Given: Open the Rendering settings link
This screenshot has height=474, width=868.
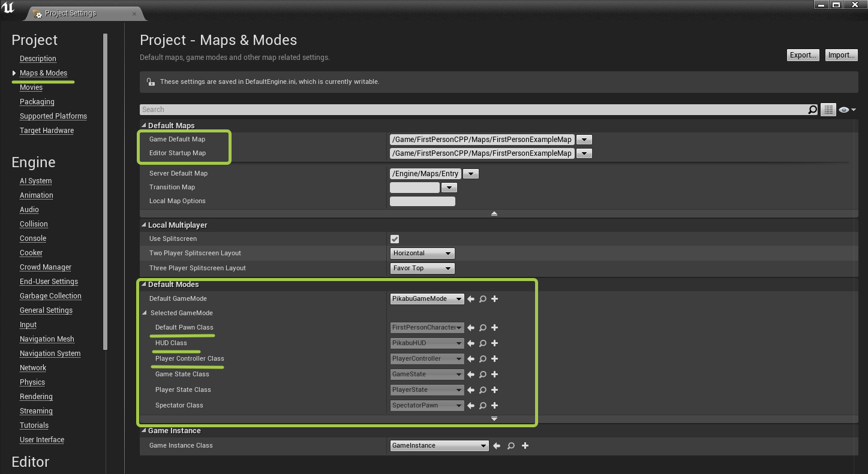Looking at the screenshot, I should pos(36,397).
